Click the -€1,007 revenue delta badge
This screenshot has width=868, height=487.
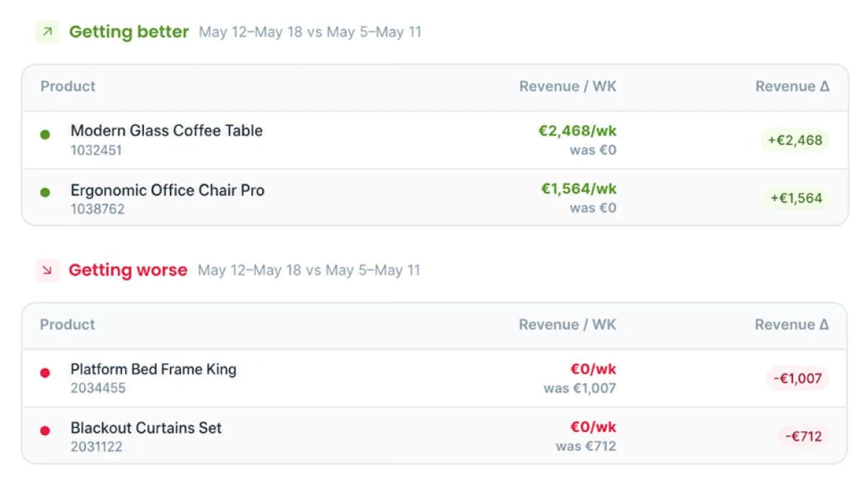[797, 378]
